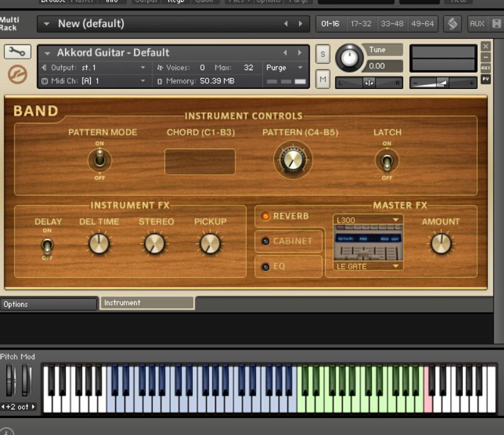Open the LE GATE preset dropdown
Viewport: 504px width, 435px height.
click(368, 266)
